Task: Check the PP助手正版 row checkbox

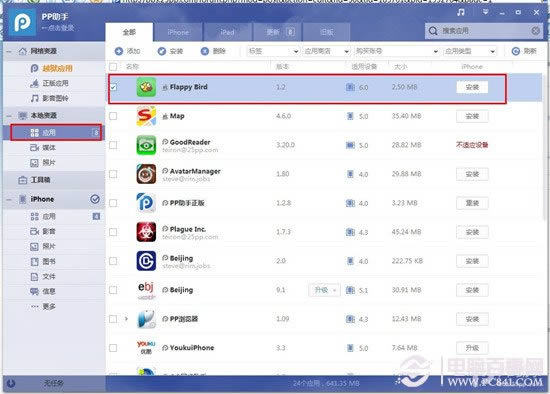Action: tap(113, 203)
